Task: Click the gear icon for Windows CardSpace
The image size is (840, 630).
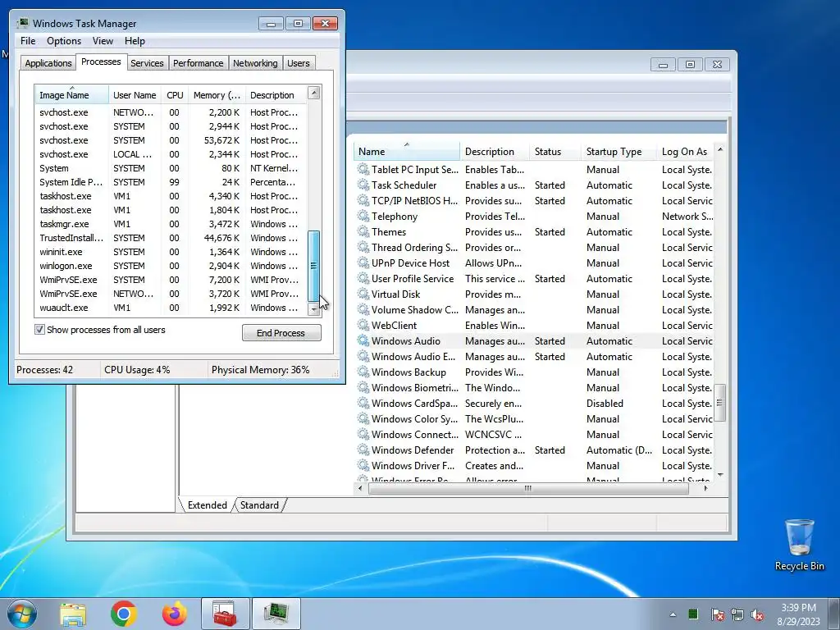Action: click(363, 404)
